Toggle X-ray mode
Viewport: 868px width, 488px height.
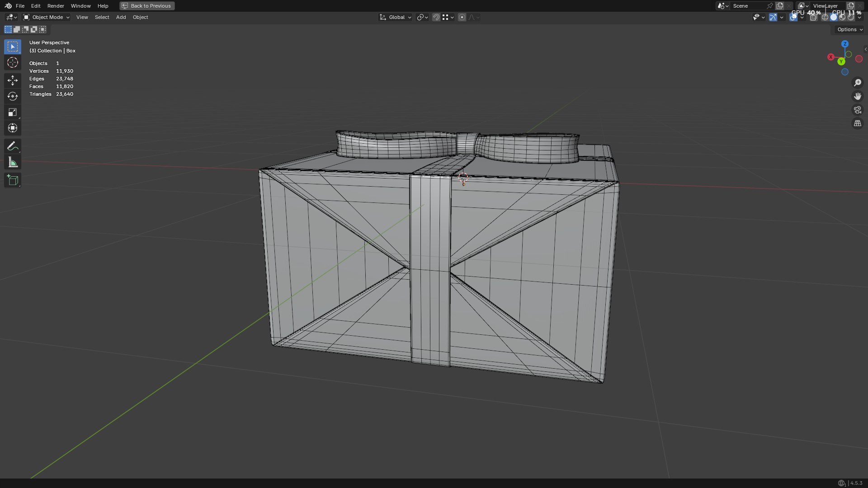813,17
